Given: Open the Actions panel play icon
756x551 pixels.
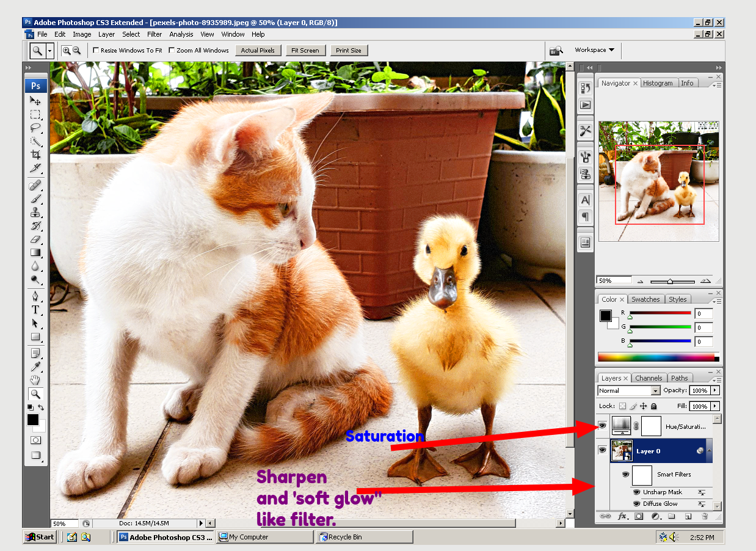Looking at the screenshot, I should [x=585, y=104].
